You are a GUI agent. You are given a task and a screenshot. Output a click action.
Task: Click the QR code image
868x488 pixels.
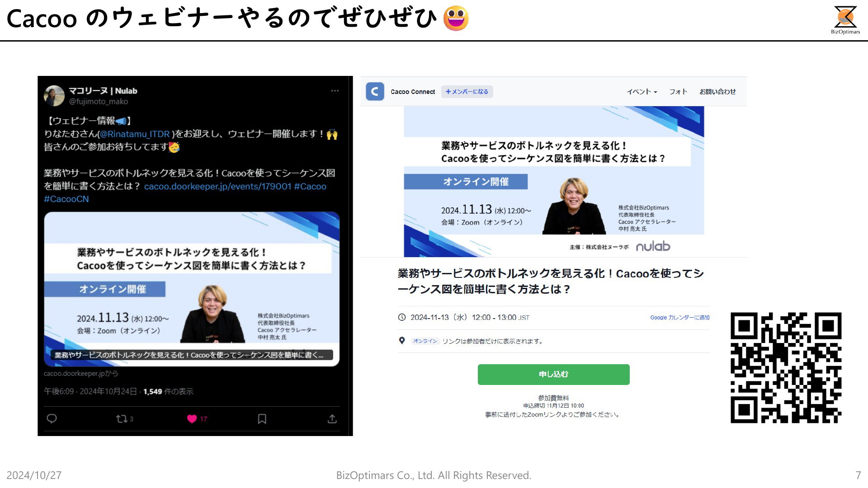coord(786,368)
